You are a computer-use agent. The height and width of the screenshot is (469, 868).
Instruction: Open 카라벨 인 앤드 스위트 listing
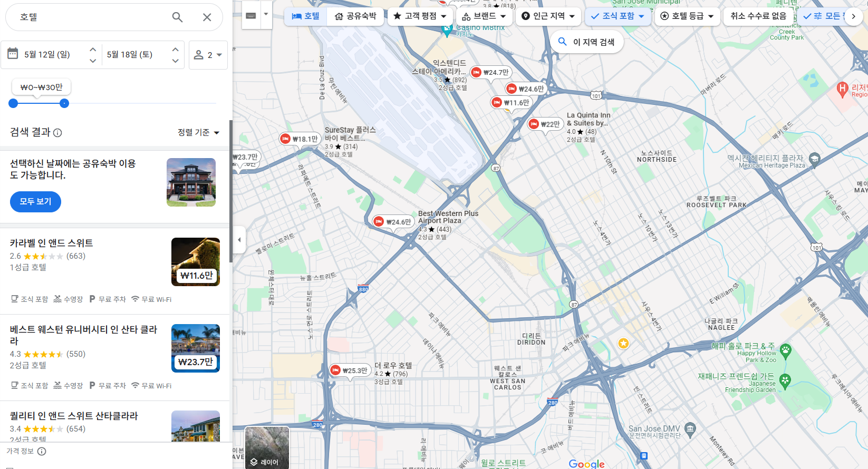click(51, 243)
